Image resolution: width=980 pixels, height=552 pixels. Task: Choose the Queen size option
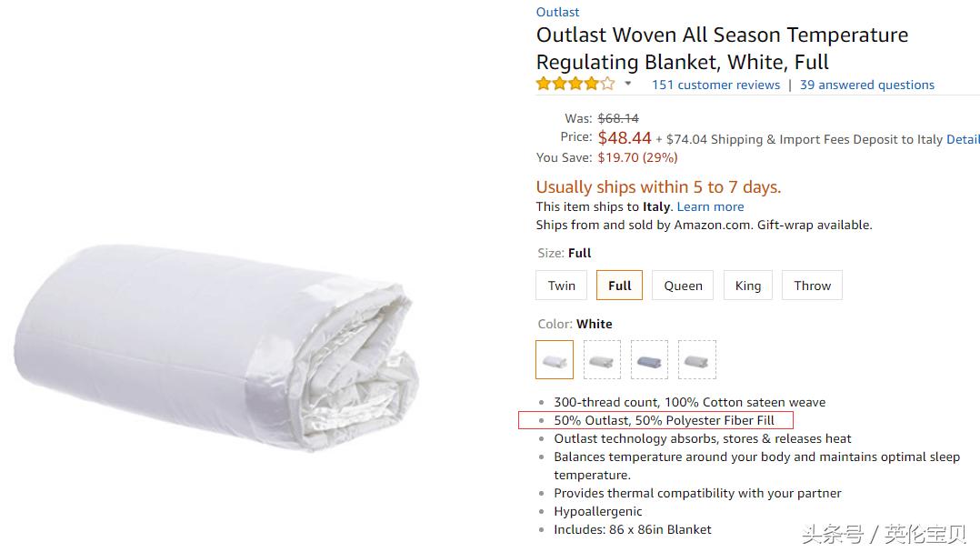(683, 286)
